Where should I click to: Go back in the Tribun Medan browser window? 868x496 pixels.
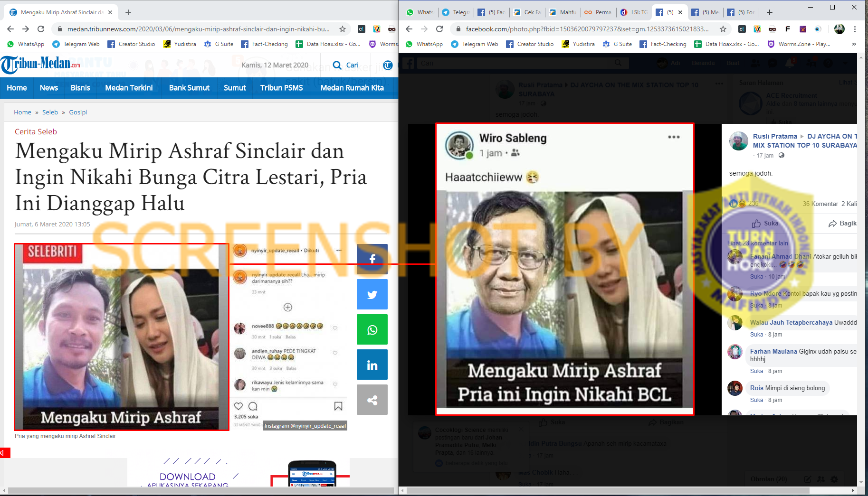pos(10,29)
